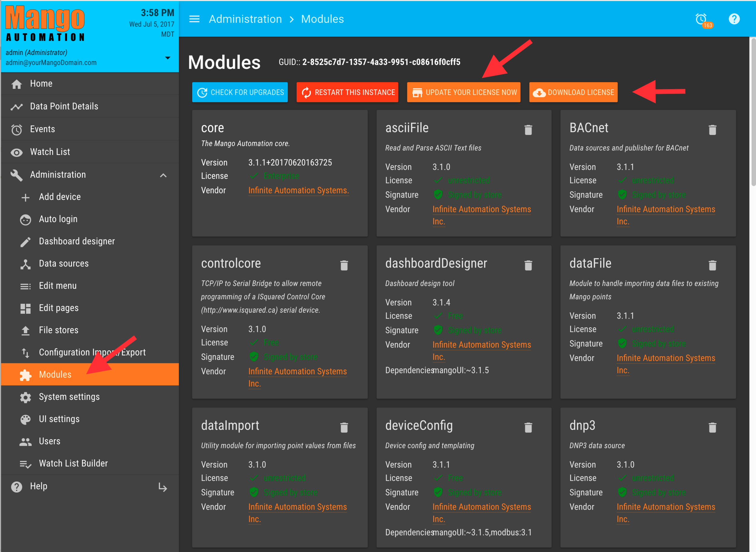Screen dimensions: 756x552
Task: Click the Download License button
Action: pos(573,92)
